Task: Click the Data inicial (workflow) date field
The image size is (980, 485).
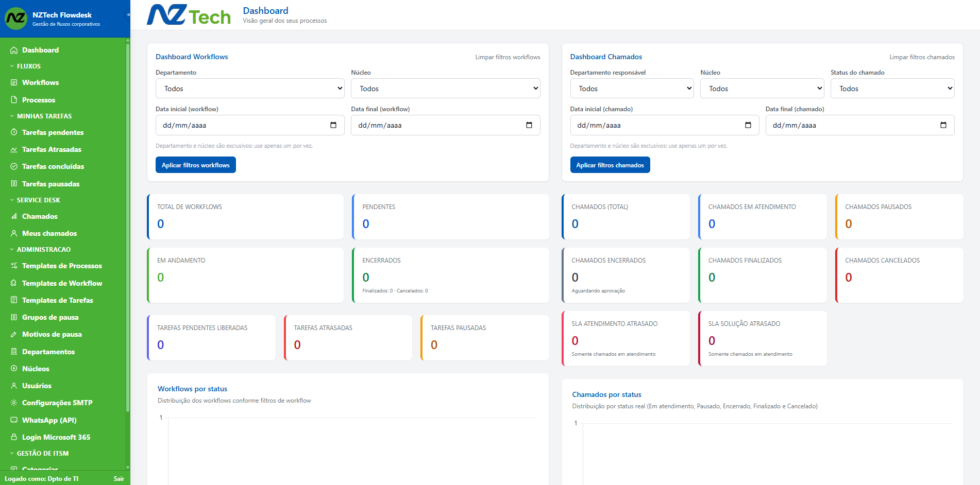Action: pos(250,125)
